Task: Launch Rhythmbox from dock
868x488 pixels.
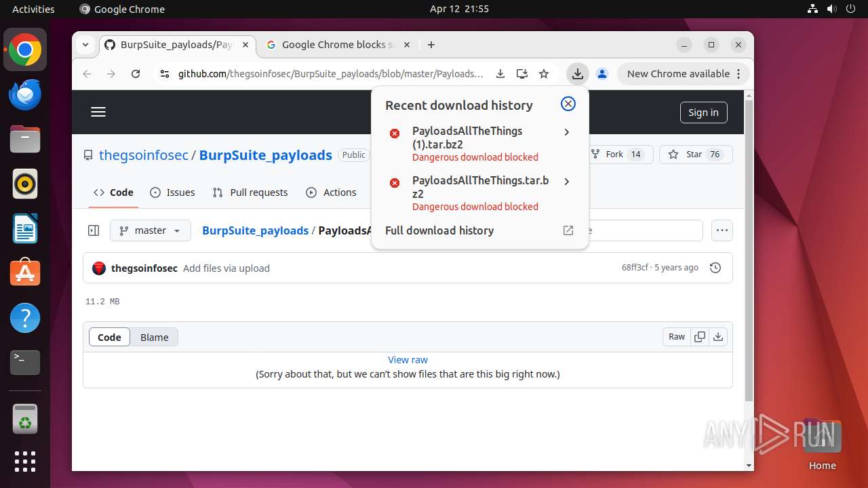Action: coord(25,184)
